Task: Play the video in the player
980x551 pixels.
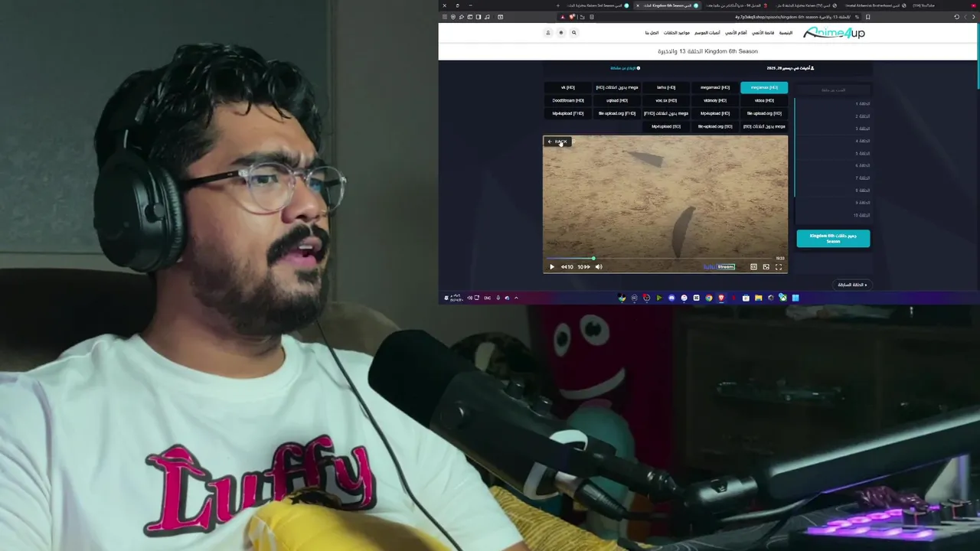Action: [x=551, y=267]
